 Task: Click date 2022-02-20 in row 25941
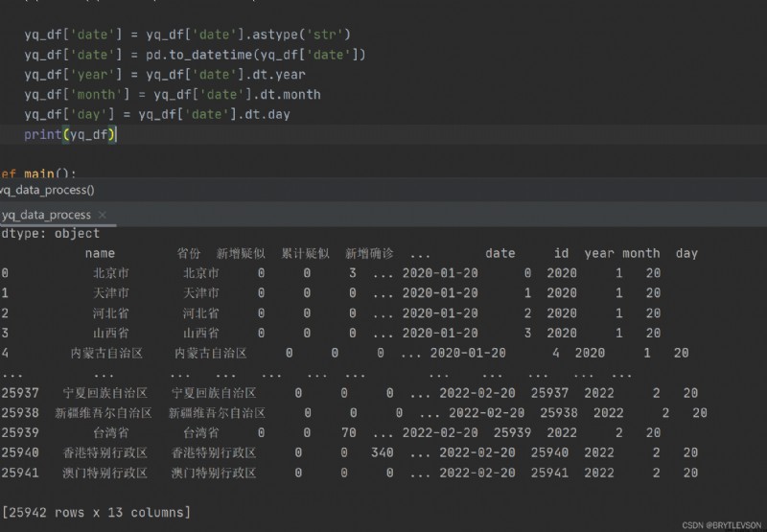click(476, 473)
